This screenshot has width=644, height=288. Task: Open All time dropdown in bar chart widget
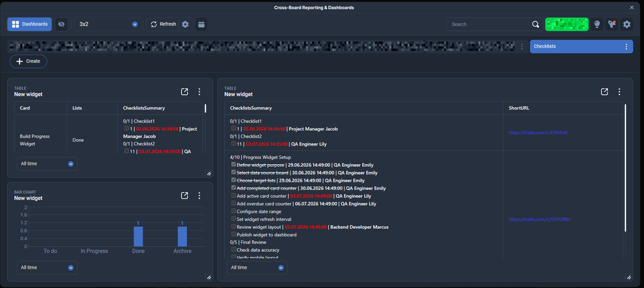(47, 267)
